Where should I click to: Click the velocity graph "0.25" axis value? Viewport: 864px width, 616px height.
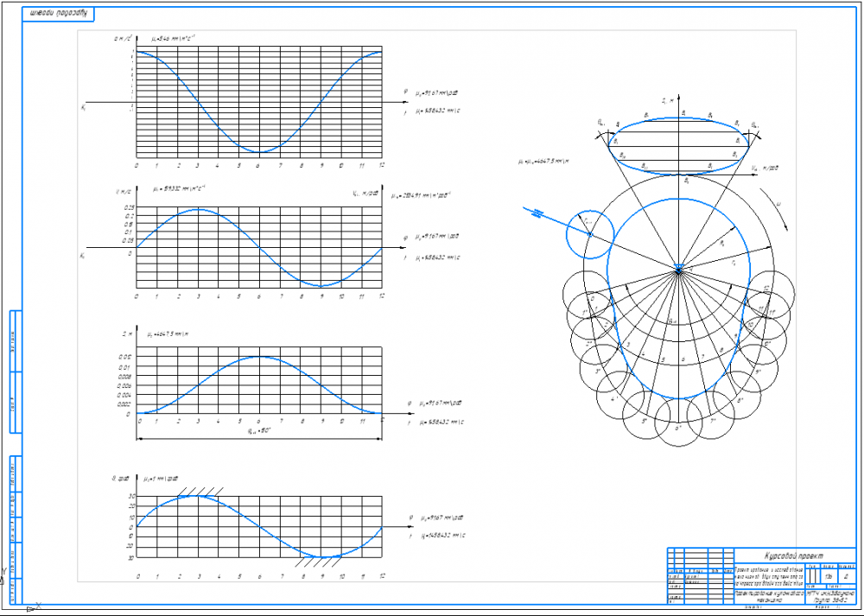pyautogui.click(x=130, y=208)
